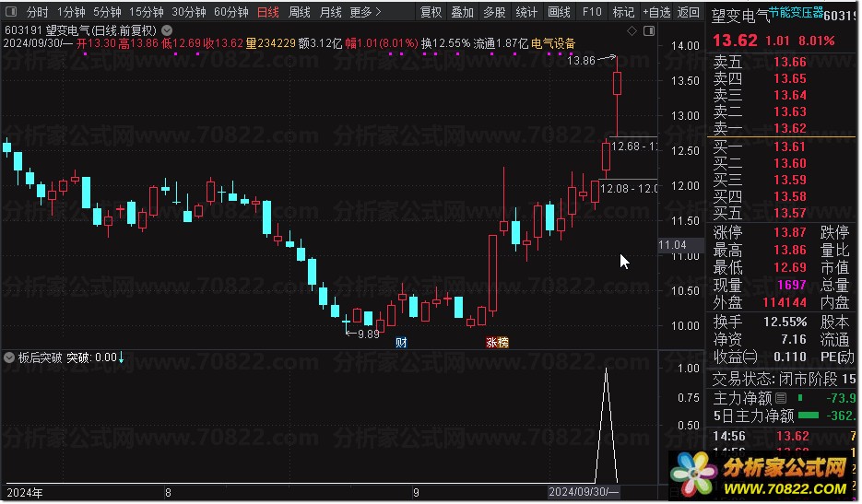Screen dimensions: 862x504
Task: Switch to 30分钟 chart period
Action: click(x=189, y=12)
